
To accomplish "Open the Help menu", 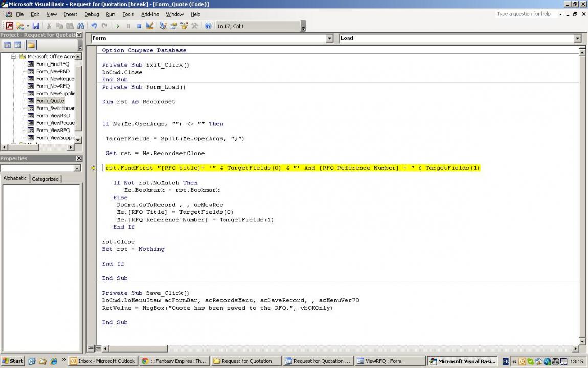I will [195, 14].
